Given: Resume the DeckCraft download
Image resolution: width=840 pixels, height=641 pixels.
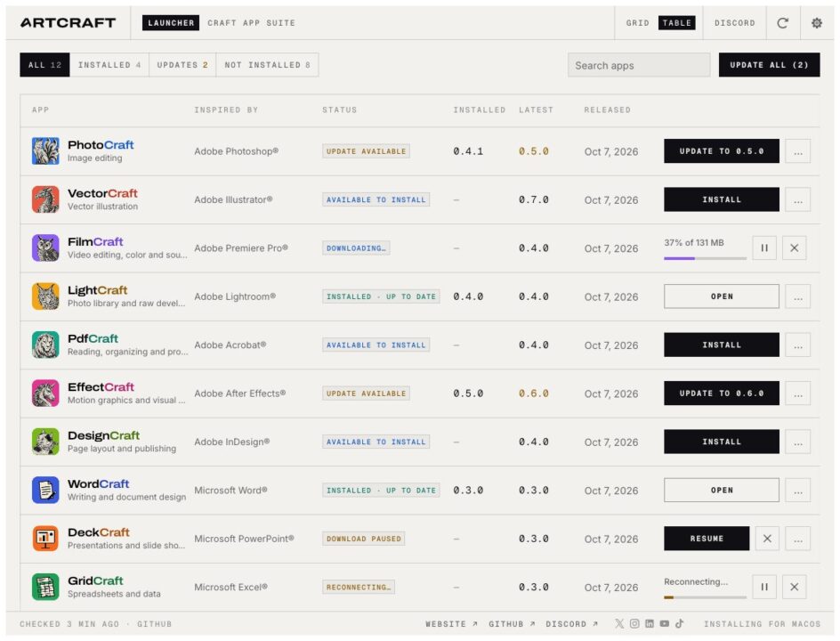Looking at the screenshot, I should click(707, 539).
